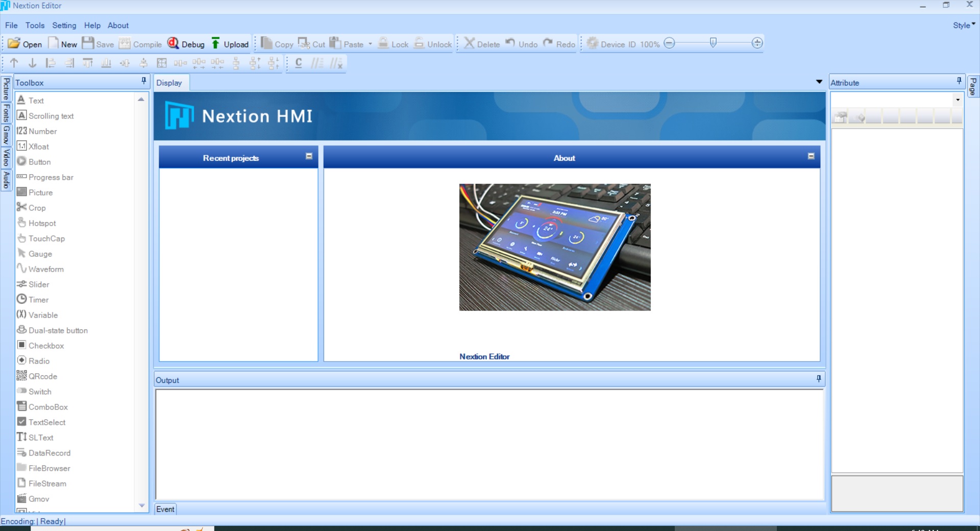The width and height of the screenshot is (980, 531).
Task: Click the Event button below Output
Action: [165, 509]
